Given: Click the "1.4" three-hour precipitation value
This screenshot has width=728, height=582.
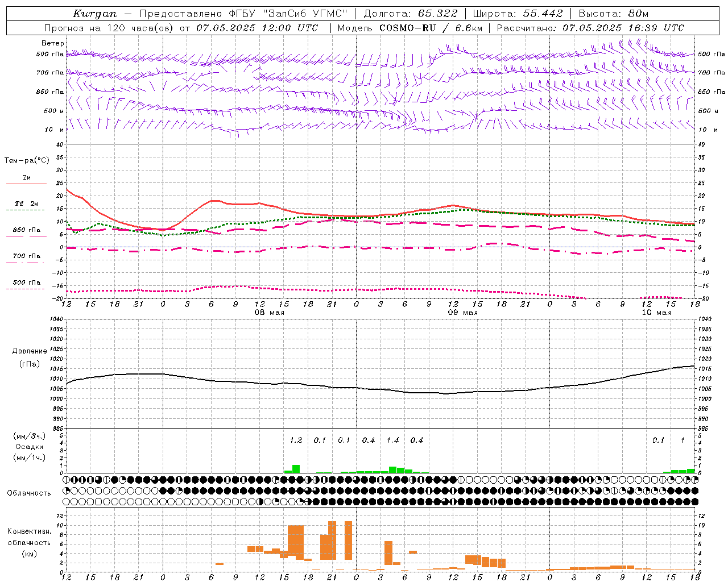Looking at the screenshot, I should [x=392, y=440].
